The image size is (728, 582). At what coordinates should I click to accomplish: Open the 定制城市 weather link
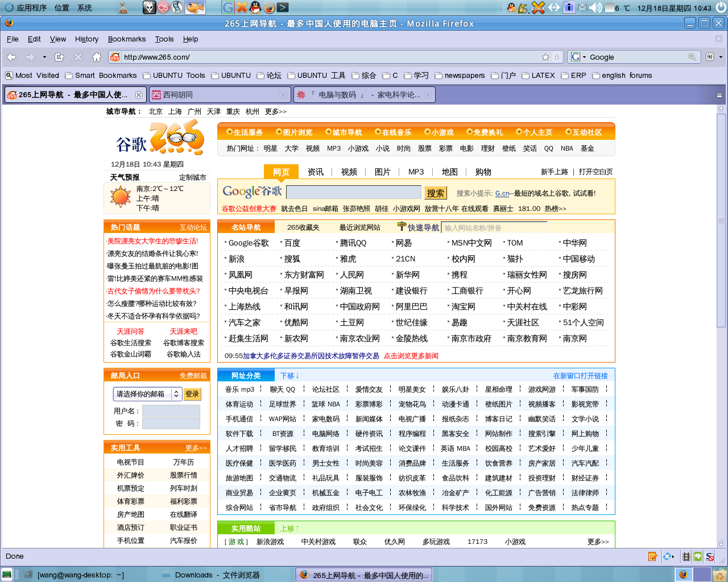193,177
